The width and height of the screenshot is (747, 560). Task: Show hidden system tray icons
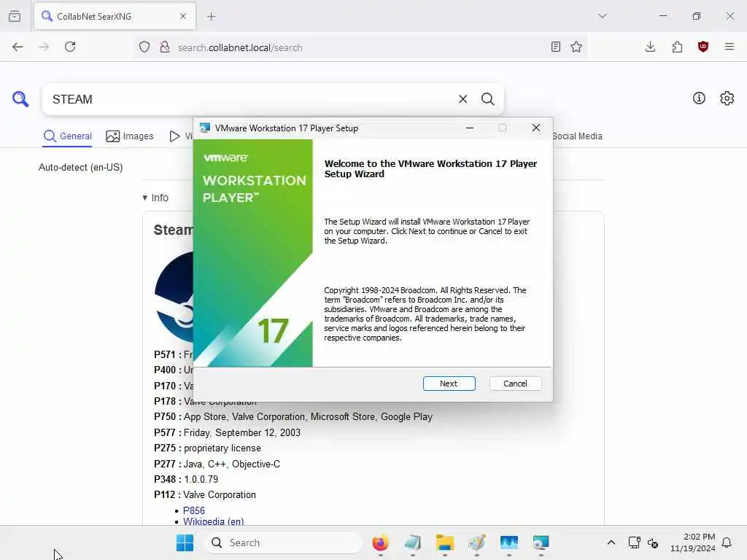click(611, 542)
